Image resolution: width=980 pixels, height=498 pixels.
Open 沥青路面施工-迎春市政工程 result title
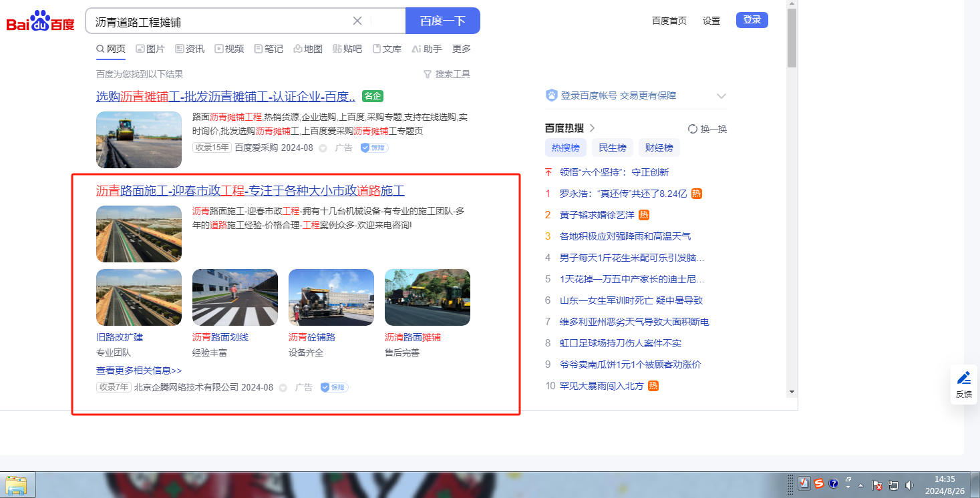coord(251,190)
